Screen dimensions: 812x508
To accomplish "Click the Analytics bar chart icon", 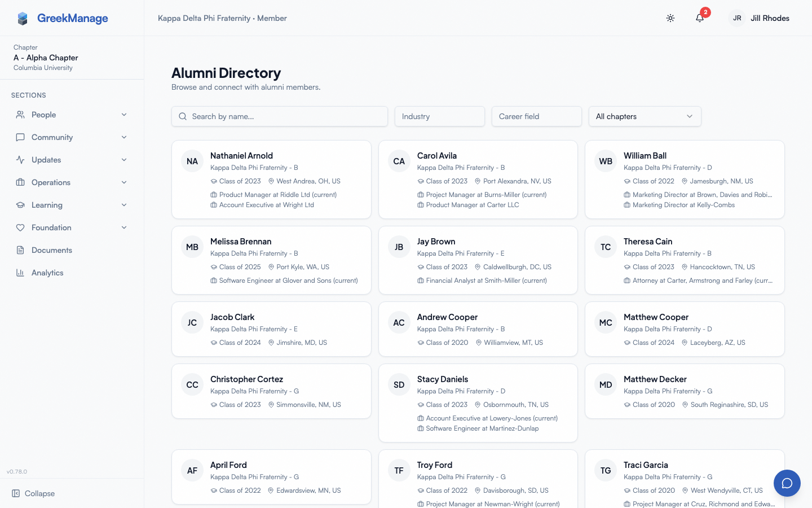I will 20,273.
